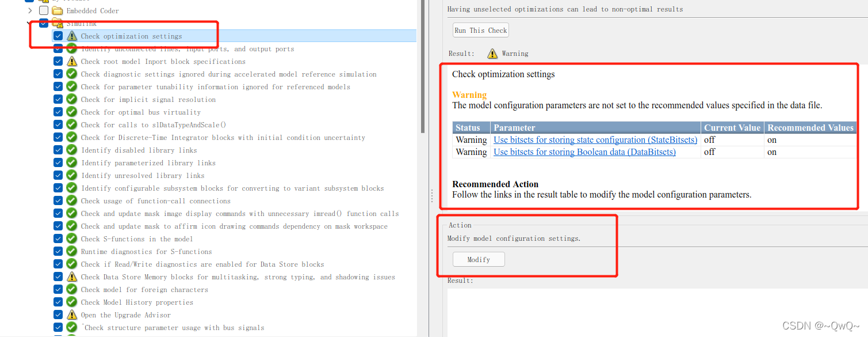
Task: Click pass icon of Identify disabled library links
Action: (71, 150)
